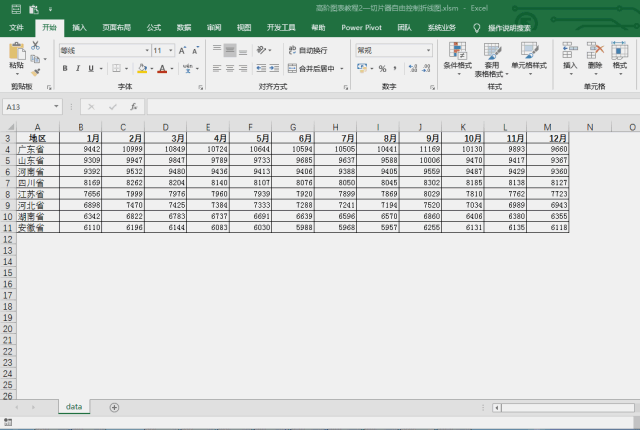Decrease font size with smaller A
The width and height of the screenshot is (640, 430).
coord(195,51)
